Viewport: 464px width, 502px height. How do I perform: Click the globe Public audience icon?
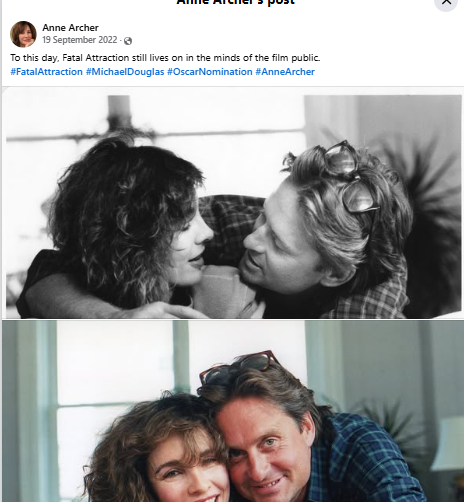[x=128, y=41]
